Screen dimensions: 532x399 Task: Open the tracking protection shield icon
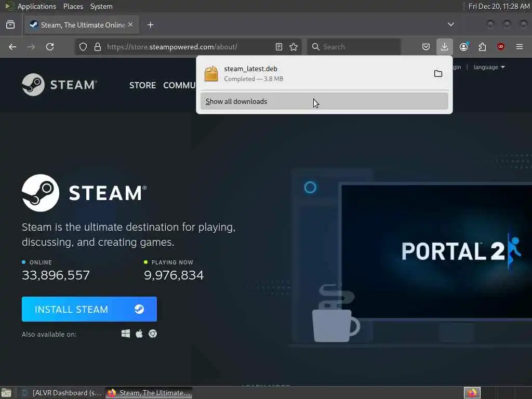click(83, 47)
